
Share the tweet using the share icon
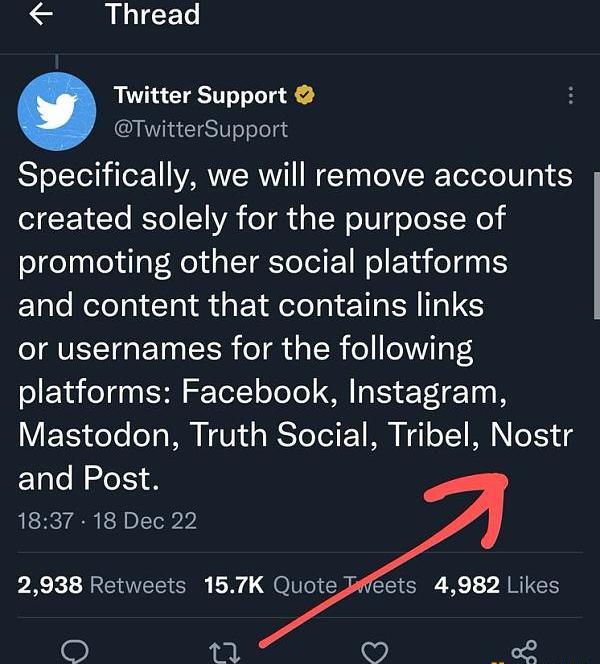pyautogui.click(x=524, y=651)
